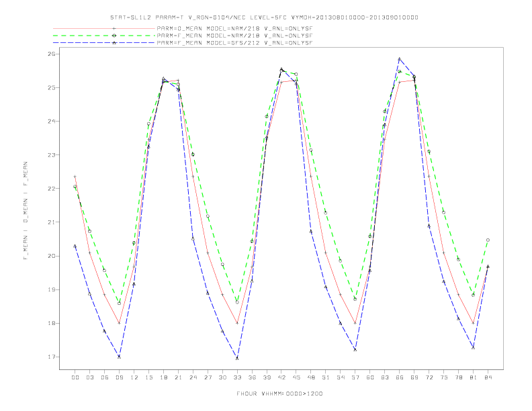Viewport: 532px width, 411px height.
Task: Click x-axis forecast hour label 42
Action: tap(281, 377)
